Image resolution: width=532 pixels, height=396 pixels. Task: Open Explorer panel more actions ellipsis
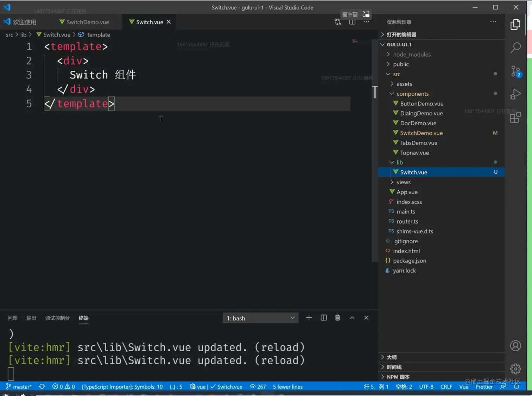pyautogui.click(x=493, y=22)
